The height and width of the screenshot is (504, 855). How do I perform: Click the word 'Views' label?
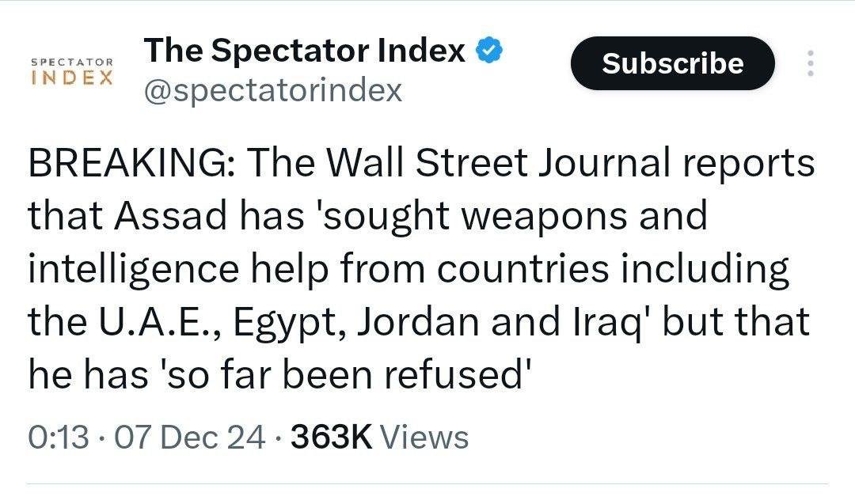[x=424, y=437]
